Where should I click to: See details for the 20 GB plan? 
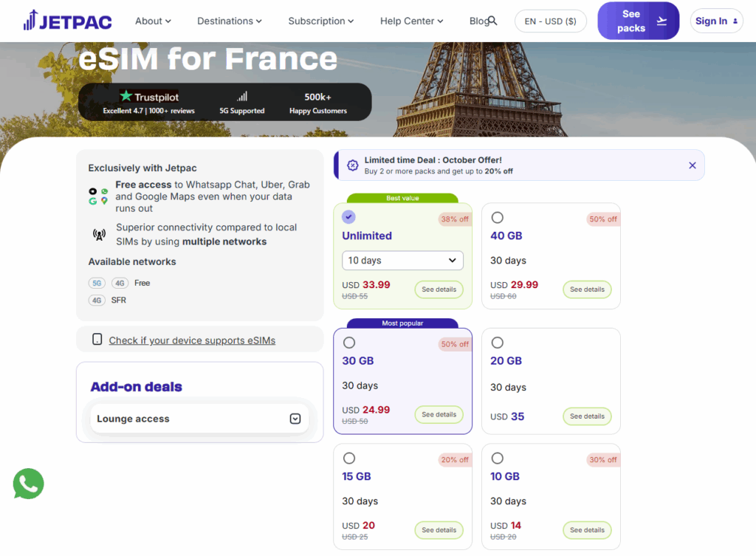(x=587, y=416)
